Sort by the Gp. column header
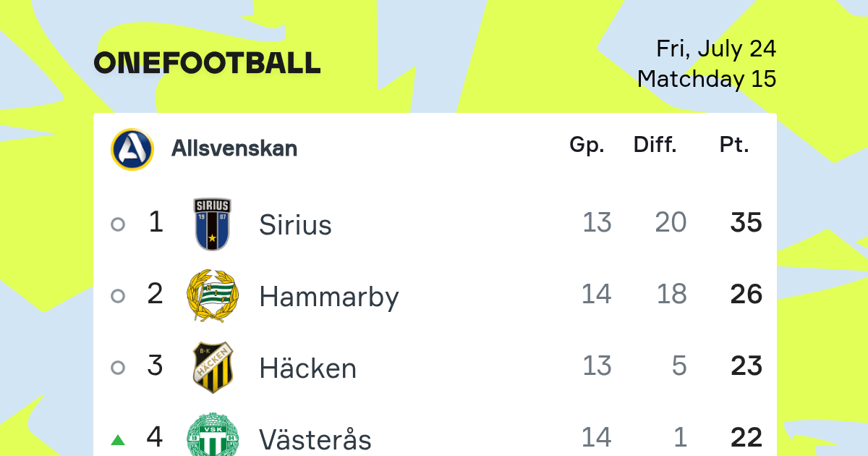Screen dimensions: 868x456 click(x=587, y=145)
